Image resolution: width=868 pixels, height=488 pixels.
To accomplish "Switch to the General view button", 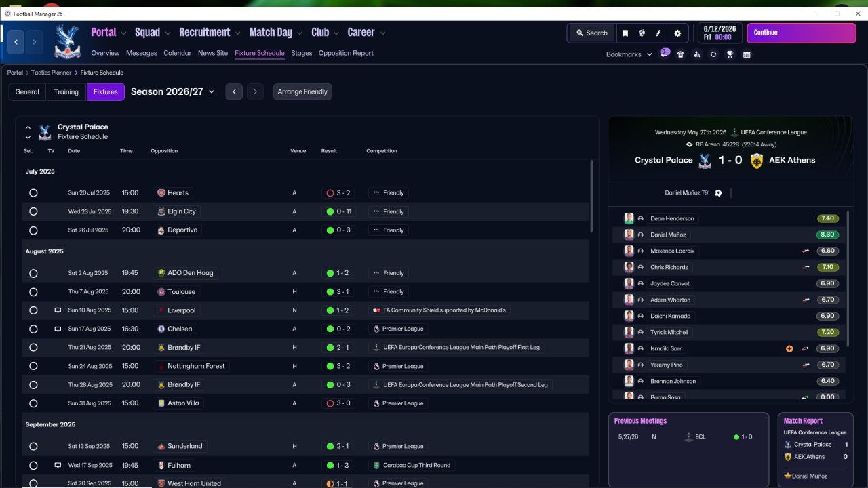I will [27, 91].
